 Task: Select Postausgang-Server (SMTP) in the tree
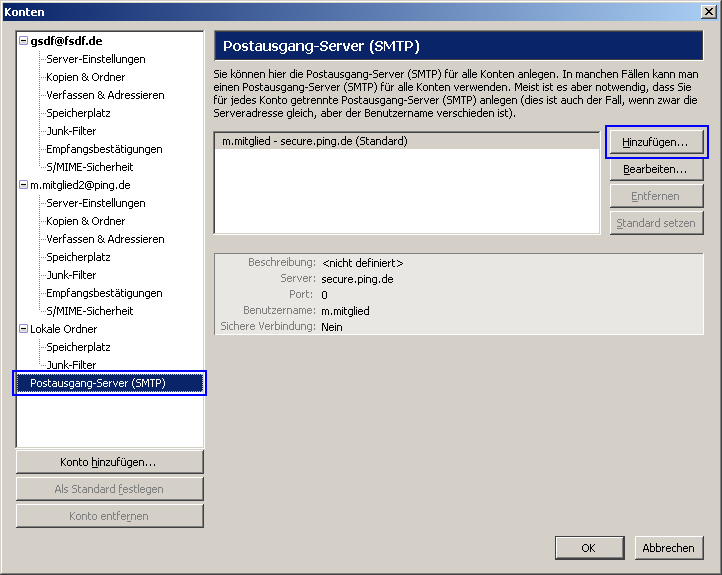(98, 383)
